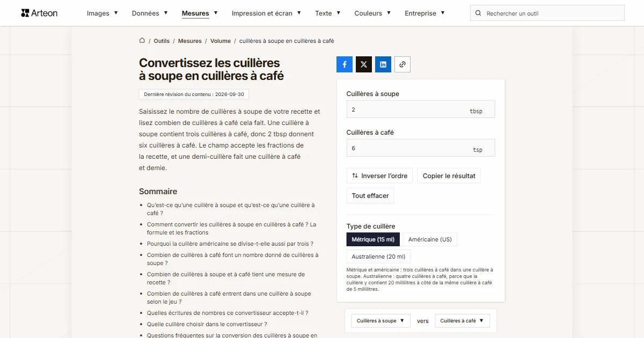The width and height of the screenshot is (644, 338).
Task: Open the Texte menu
Action: click(327, 13)
